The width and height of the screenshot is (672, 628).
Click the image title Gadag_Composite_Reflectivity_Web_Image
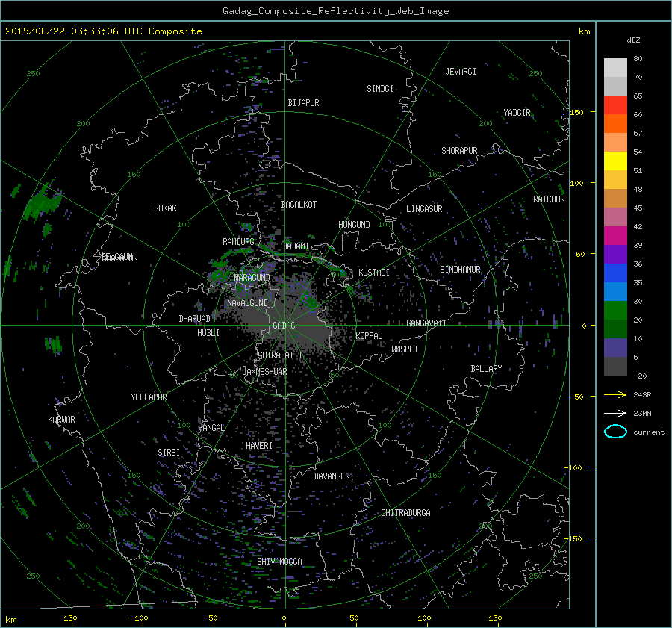(335, 11)
